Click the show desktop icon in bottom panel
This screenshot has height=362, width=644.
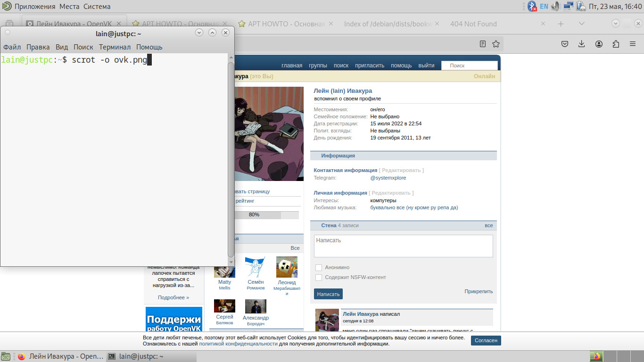point(6,356)
